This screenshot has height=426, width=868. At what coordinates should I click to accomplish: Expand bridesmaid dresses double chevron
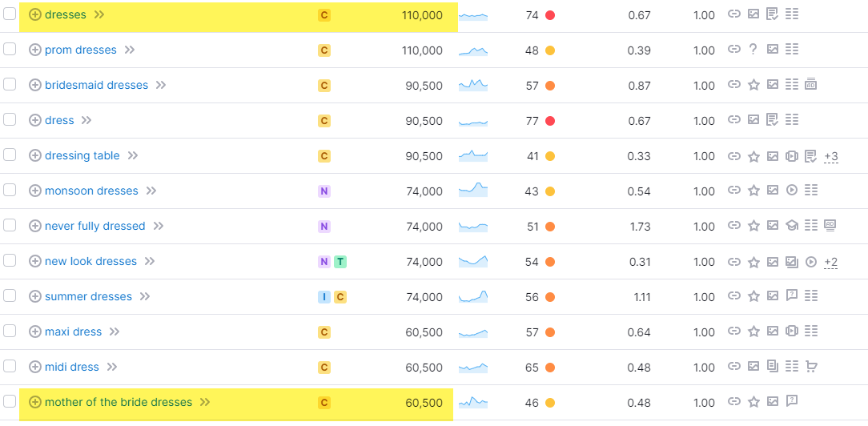point(161,85)
